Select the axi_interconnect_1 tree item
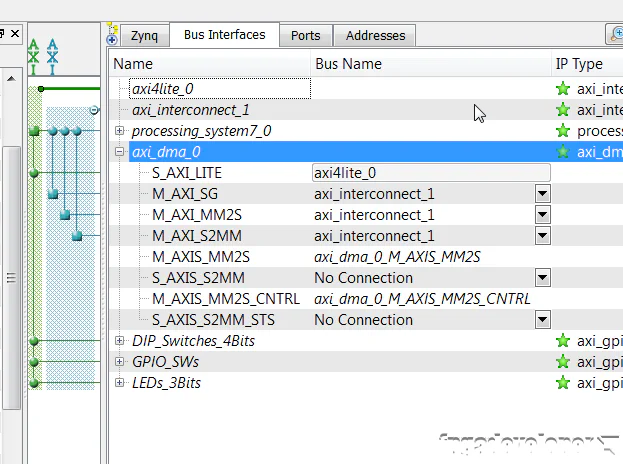The height and width of the screenshot is (464, 623). point(190,110)
